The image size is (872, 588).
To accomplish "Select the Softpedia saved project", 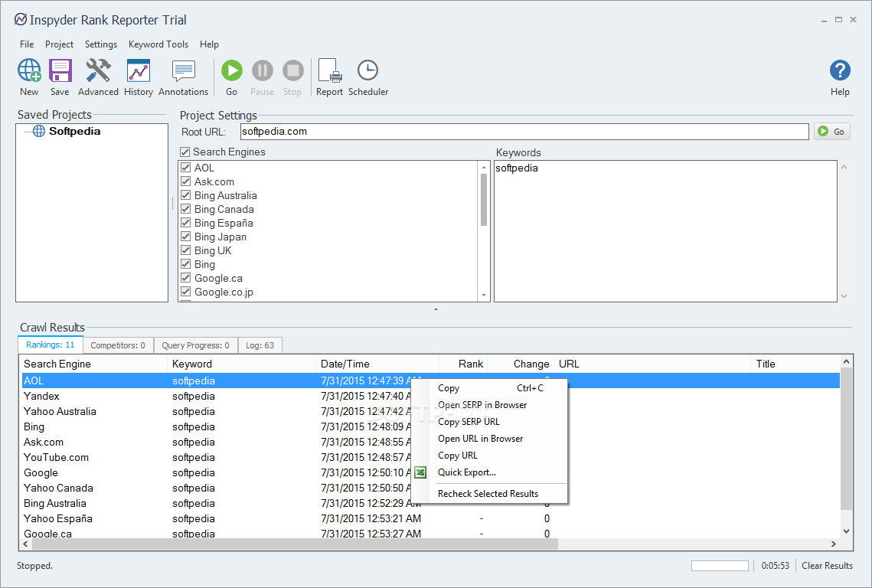I will [x=74, y=131].
